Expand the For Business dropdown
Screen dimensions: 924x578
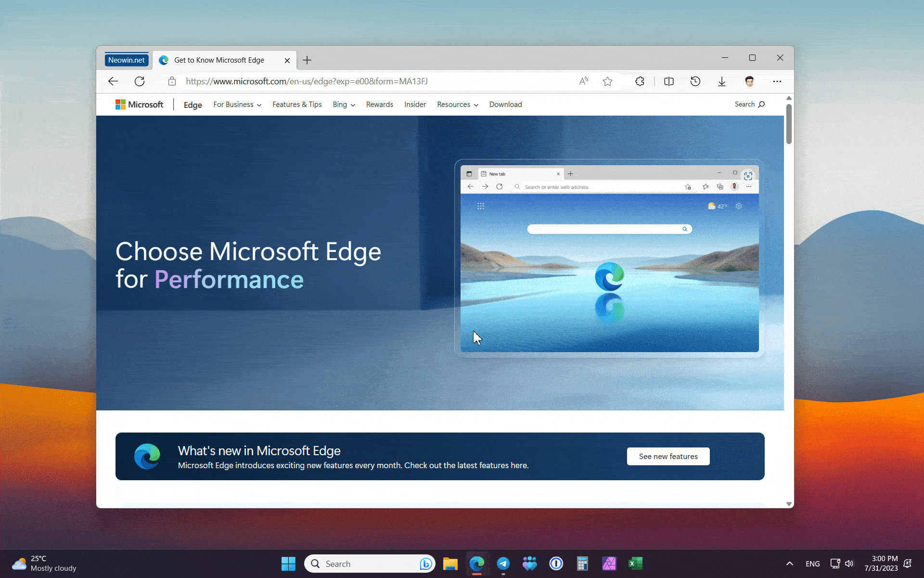(x=237, y=105)
